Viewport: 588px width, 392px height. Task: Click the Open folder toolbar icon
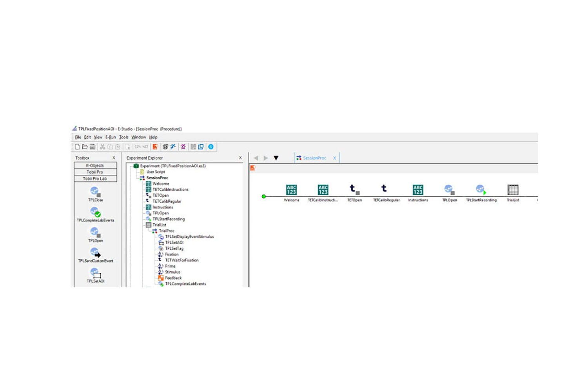[x=85, y=147]
